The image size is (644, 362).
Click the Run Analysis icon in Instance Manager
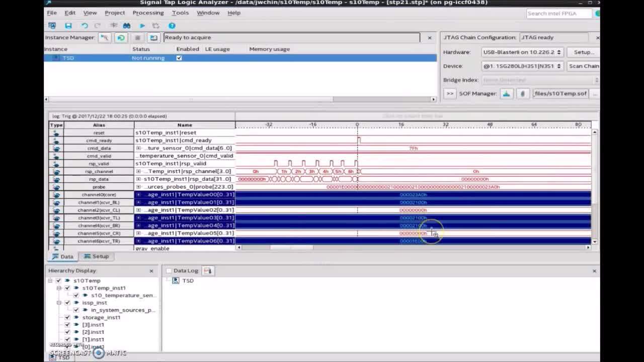105,38
